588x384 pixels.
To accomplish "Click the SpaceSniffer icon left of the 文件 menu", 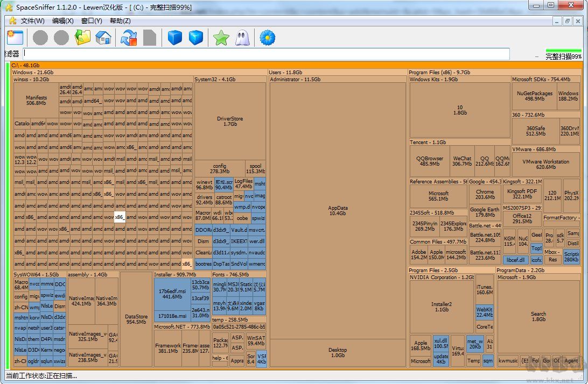I will click(13, 21).
